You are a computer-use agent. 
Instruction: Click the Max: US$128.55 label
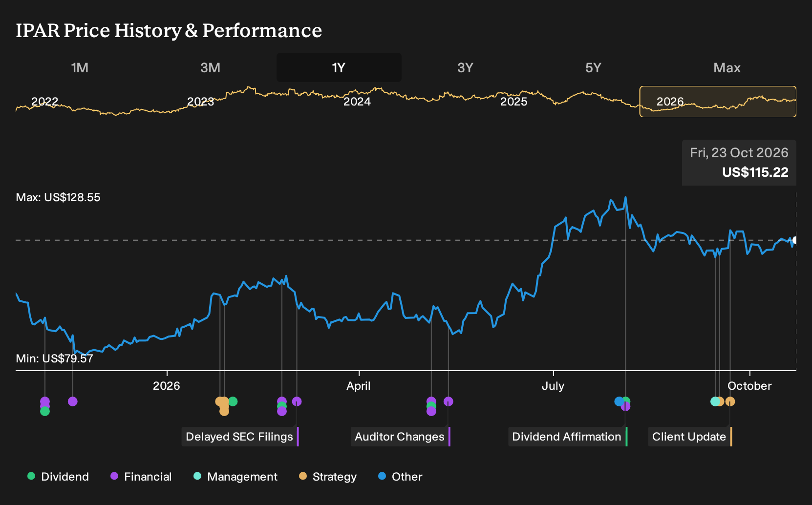tap(58, 197)
